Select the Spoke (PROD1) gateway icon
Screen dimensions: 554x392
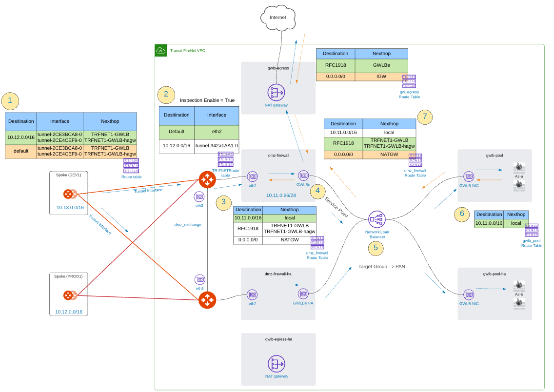[x=70, y=295]
